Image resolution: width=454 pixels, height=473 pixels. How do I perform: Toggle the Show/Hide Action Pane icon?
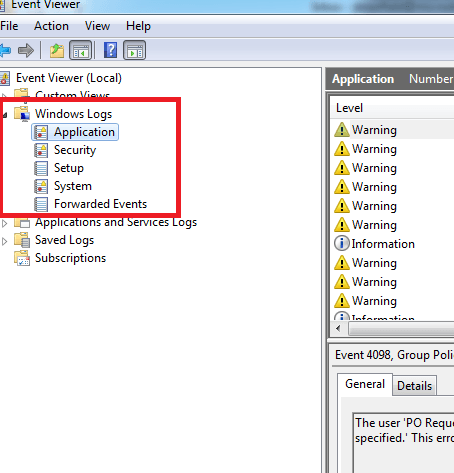134,50
